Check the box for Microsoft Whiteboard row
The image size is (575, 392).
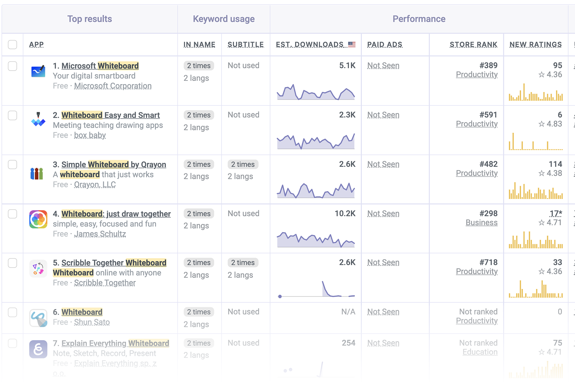click(x=12, y=66)
